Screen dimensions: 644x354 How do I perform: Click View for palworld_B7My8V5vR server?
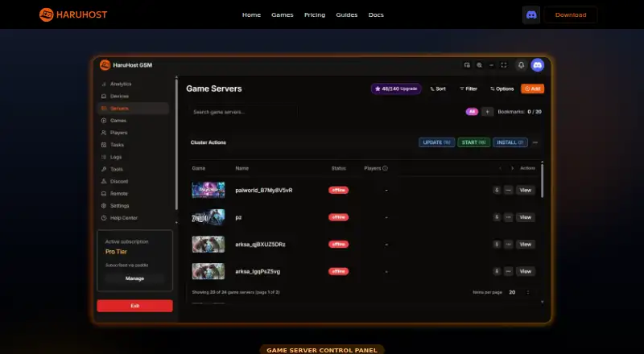526,190
